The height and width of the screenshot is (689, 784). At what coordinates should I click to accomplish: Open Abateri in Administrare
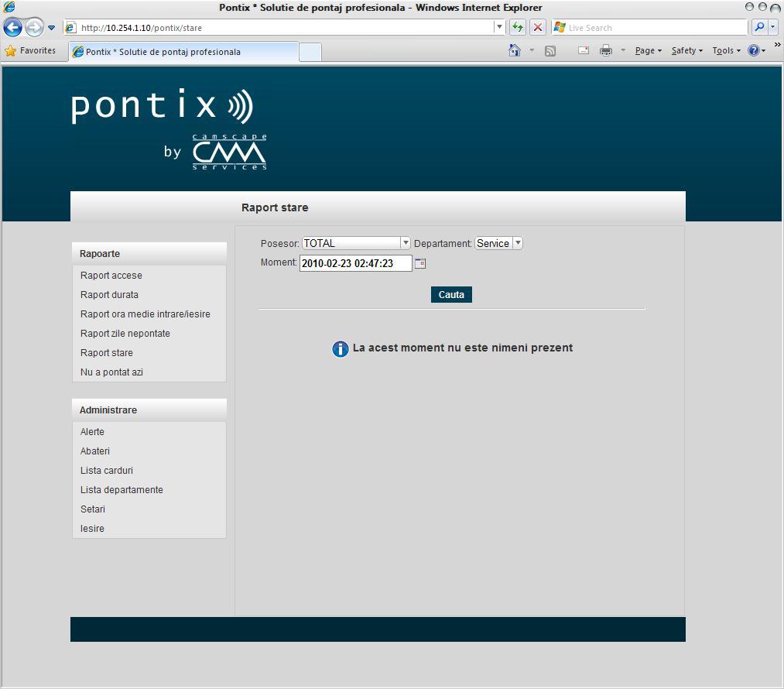pyautogui.click(x=94, y=451)
